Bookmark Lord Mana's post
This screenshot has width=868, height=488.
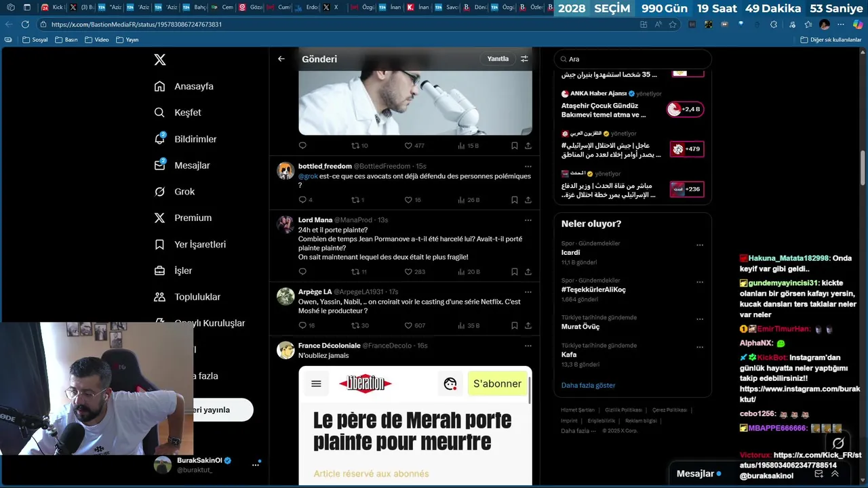coord(515,272)
